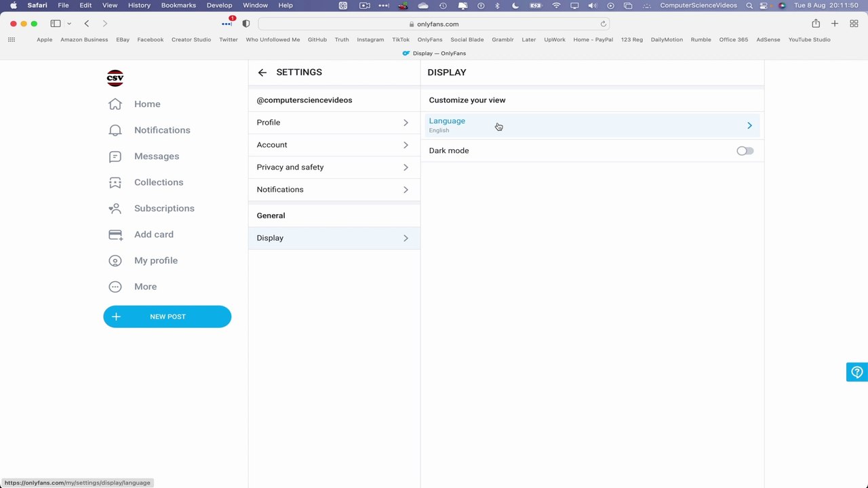Click the Home house icon in sidebar
The height and width of the screenshot is (488, 868).
pos(115,104)
